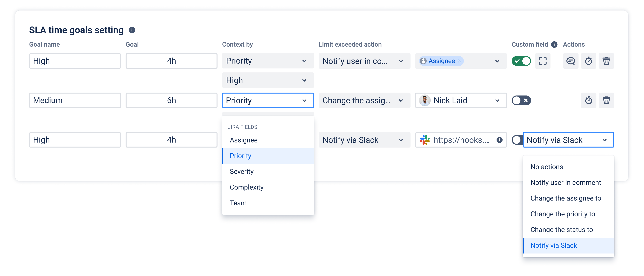Click stopwatch icon in first High row
The width and height of the screenshot is (644, 276).
tap(588, 61)
